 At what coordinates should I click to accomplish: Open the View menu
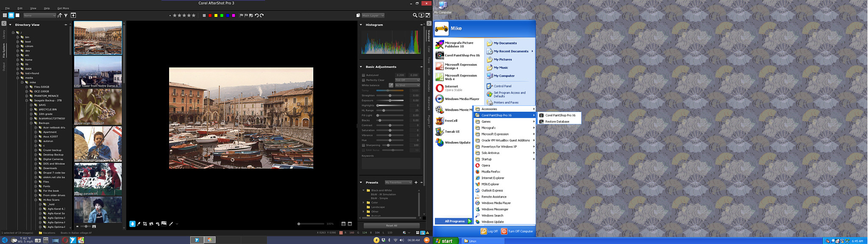[33, 8]
